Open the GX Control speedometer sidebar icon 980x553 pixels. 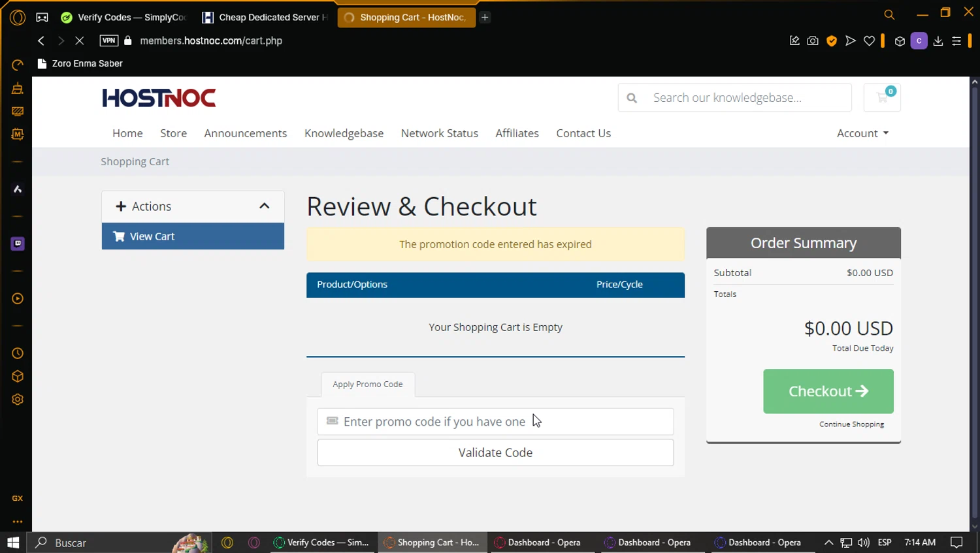point(18,65)
